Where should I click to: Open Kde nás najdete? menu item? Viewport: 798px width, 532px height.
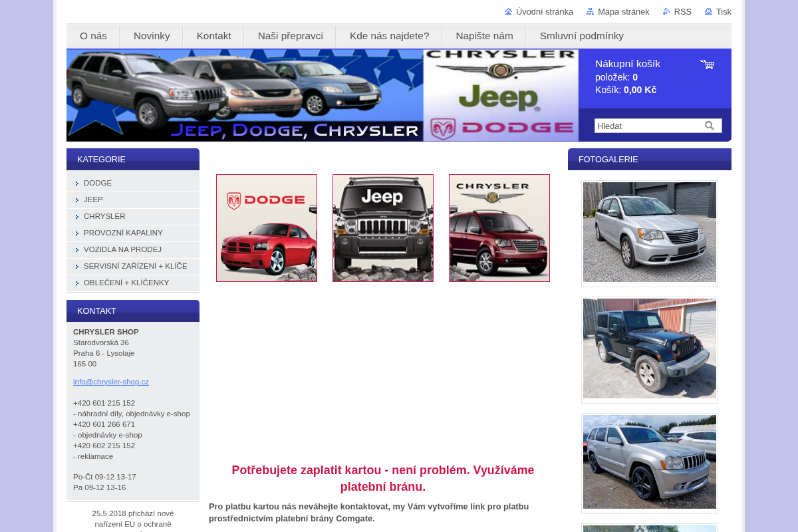tap(389, 36)
